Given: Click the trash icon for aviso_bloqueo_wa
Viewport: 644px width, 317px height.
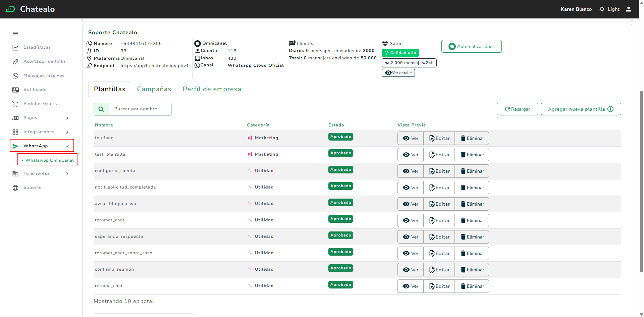Looking at the screenshot, I should coord(463,204).
